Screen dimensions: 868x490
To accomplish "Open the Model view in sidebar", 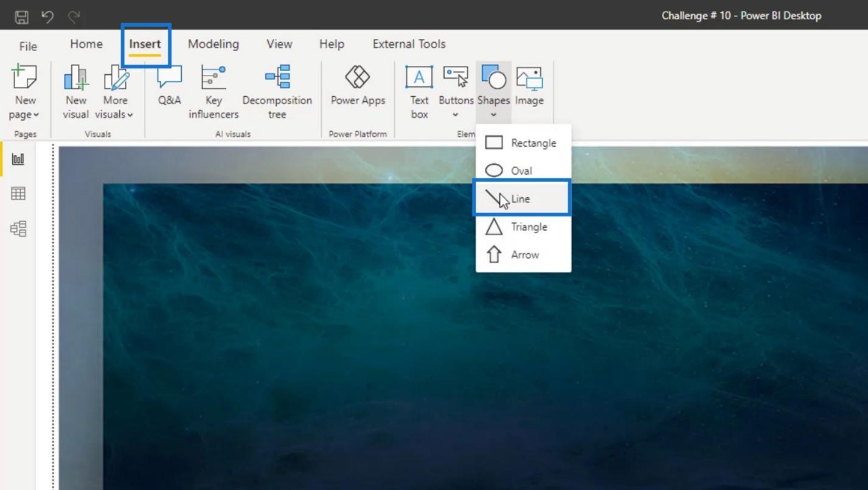I will [18, 229].
